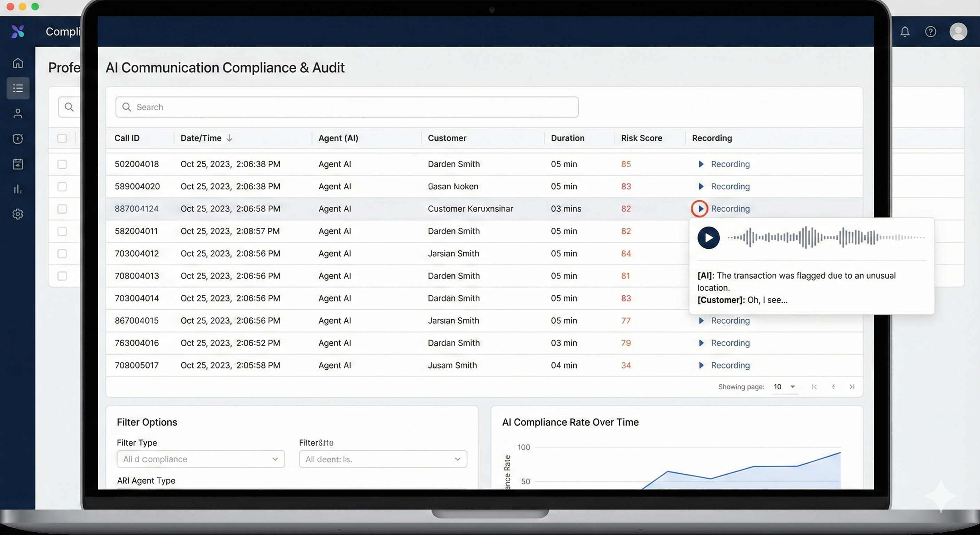Open the settings gear in sidebar
980x535 pixels.
18,214
